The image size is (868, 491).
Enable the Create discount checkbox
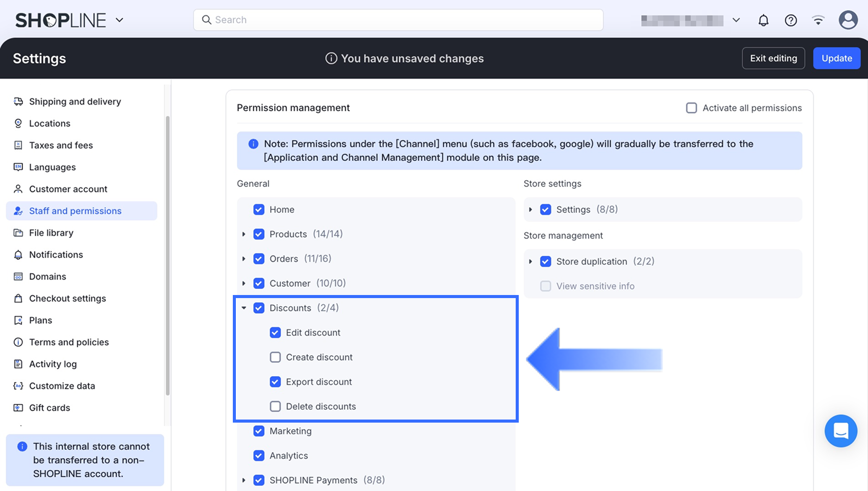[x=275, y=357]
